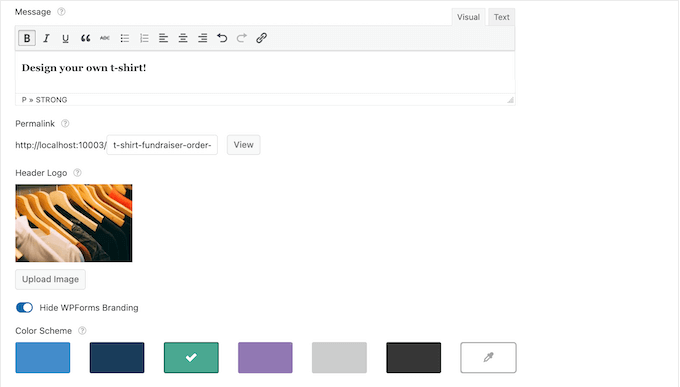Viewport: 680px width, 387px height.
Task: Open the help tooltip beside Message
Action: [x=62, y=12]
